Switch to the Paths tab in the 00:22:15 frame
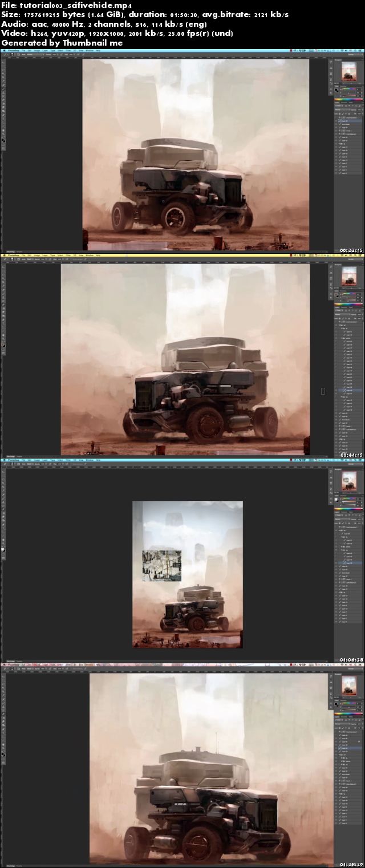Image resolution: width=365 pixels, height=868 pixels. (351, 103)
